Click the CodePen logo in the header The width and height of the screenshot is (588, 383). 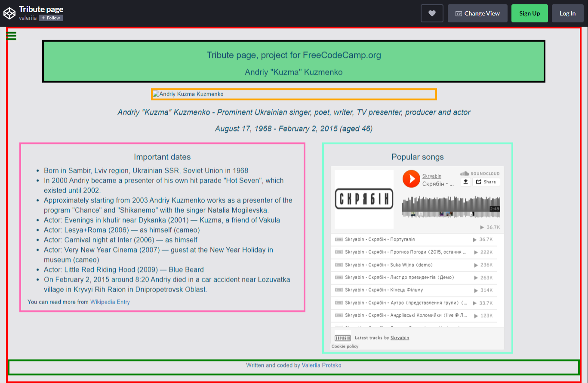point(9,13)
